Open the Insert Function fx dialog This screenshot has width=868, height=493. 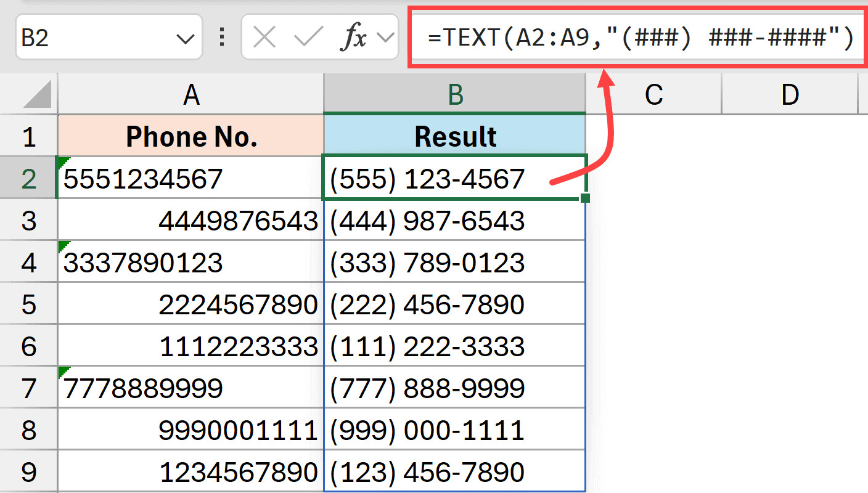click(353, 38)
